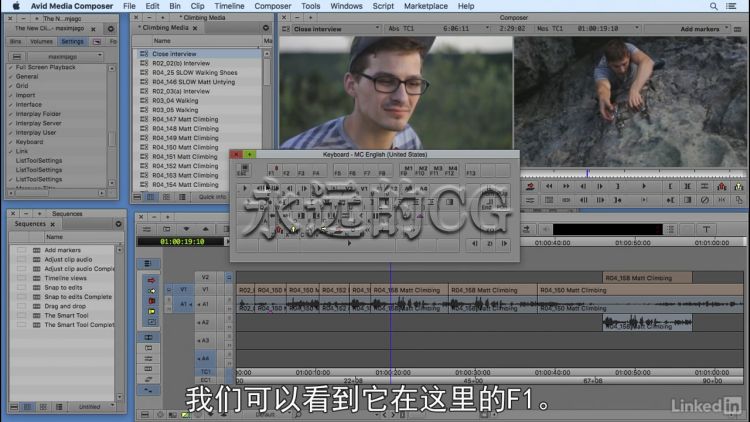Select the Snap to edits sequence
Screen dimensions: 750x422
click(x=62, y=288)
